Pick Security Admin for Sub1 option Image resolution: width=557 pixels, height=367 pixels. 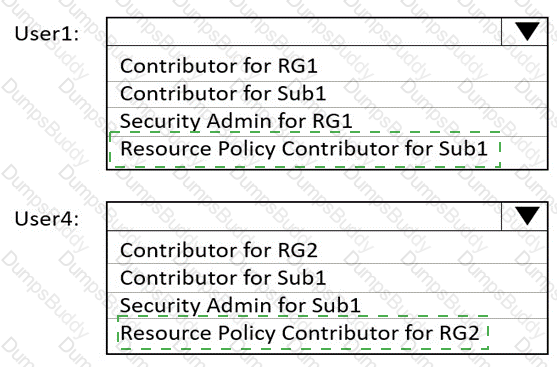point(327,306)
